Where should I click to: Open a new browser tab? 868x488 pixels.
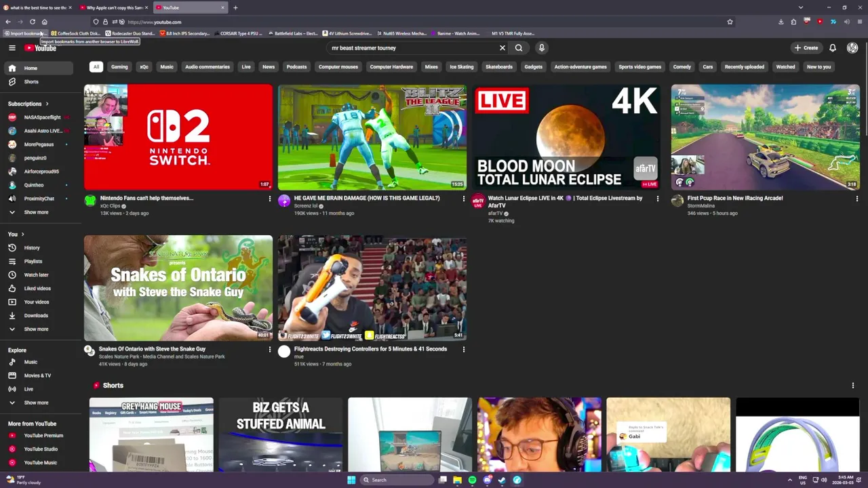pyautogui.click(x=235, y=7)
